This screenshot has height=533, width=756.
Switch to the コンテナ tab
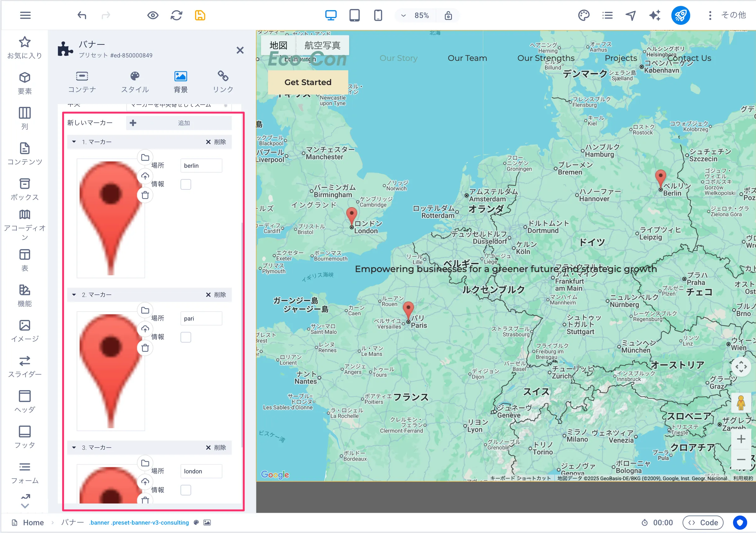[82, 82]
